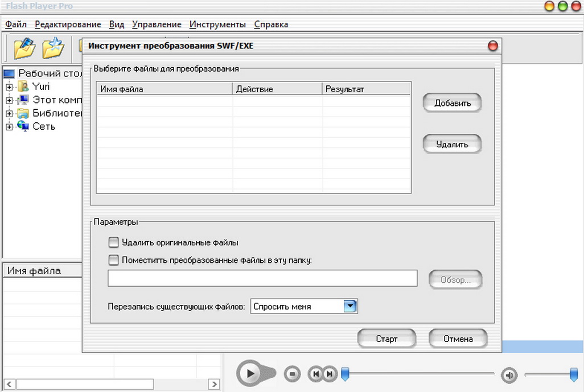Select Рабочий стол in the folder tree
This screenshot has height=392, width=584.
pos(50,73)
